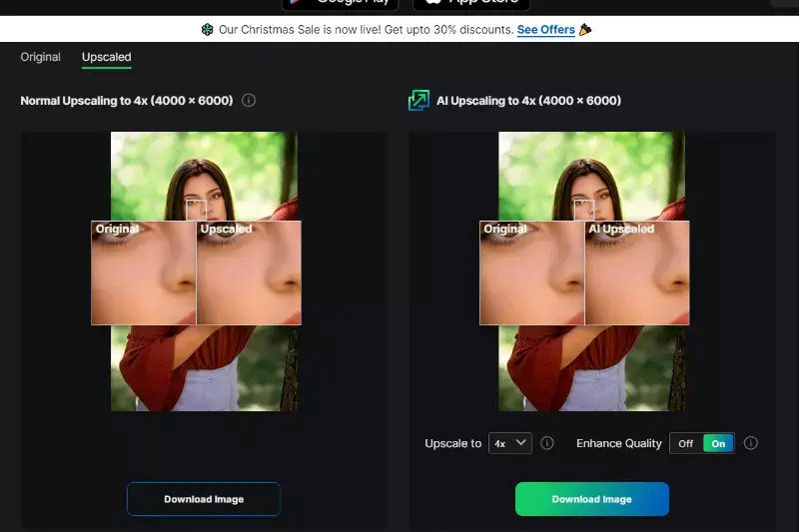Click info icon next to Upscale dropdown
Viewport: 799px width, 532px height.
pos(546,443)
